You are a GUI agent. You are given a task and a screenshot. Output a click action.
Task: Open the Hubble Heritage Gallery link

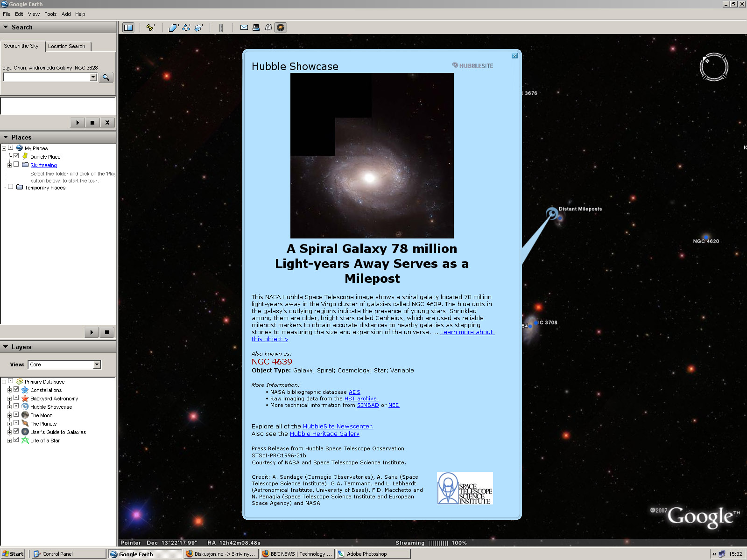click(324, 434)
